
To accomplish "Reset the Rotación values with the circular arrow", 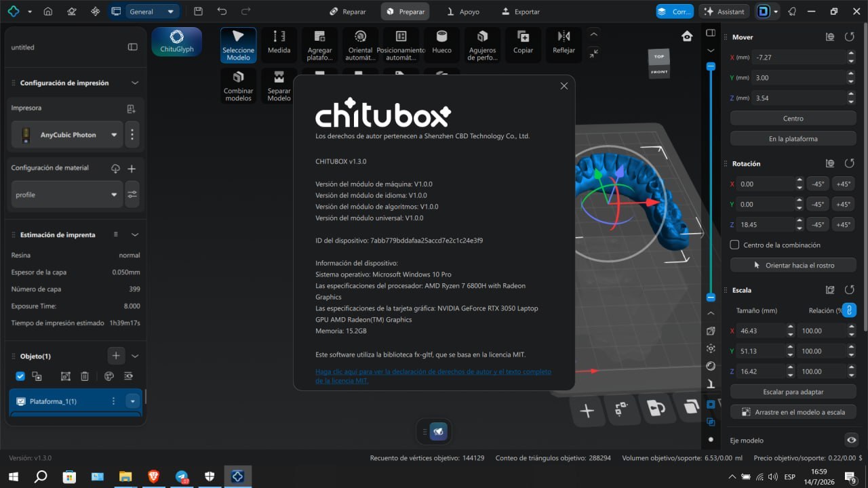I will 849,163.
